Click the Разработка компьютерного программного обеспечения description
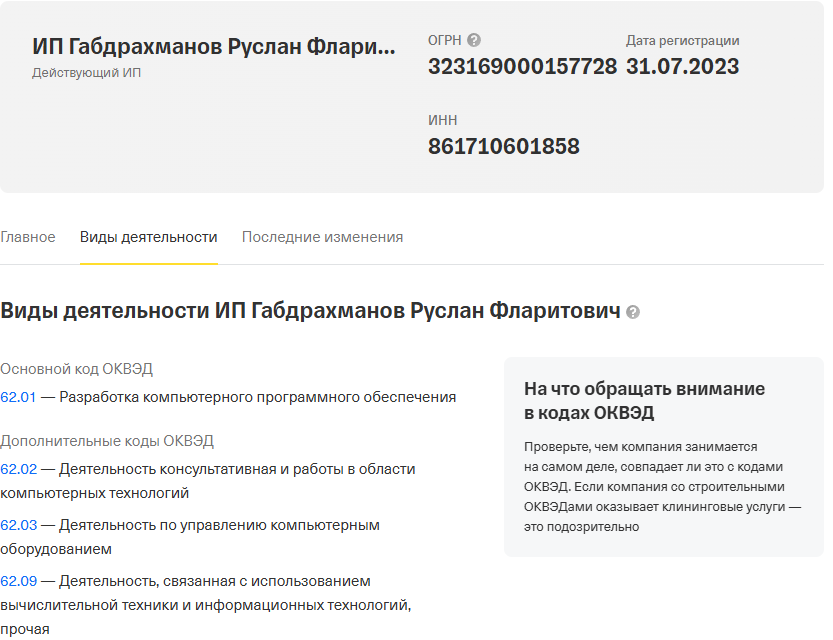The image size is (833, 640). 257,397
